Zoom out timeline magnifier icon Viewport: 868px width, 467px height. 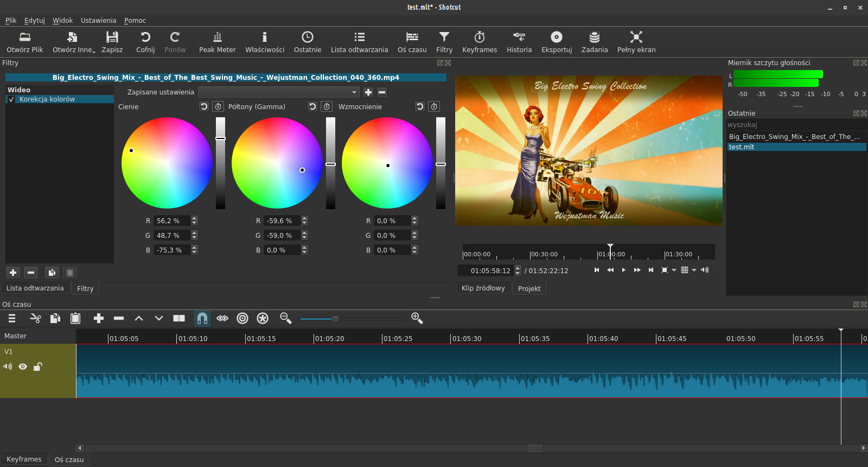click(286, 318)
